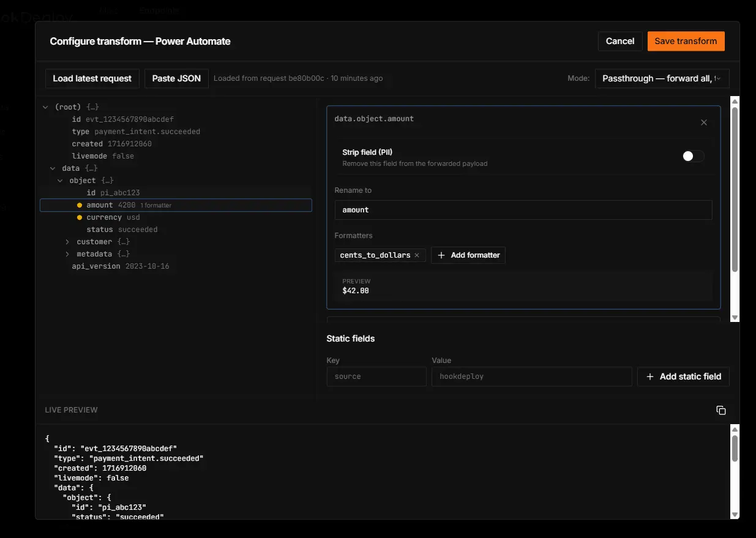Click the $42.00 preview value

[356, 291]
